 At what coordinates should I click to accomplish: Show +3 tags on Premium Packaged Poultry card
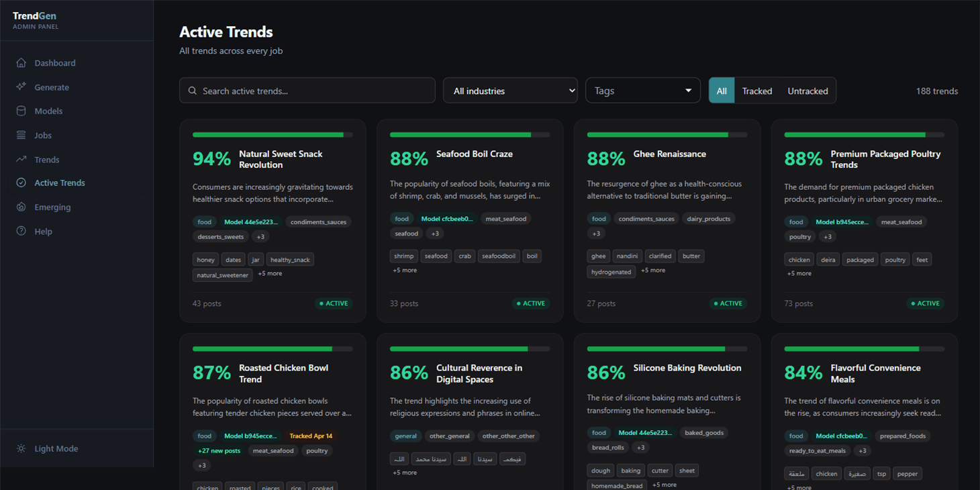828,236
